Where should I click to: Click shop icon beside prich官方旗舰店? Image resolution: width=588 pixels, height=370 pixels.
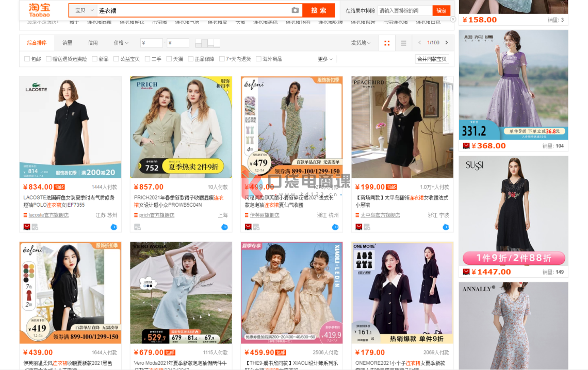tap(136, 215)
